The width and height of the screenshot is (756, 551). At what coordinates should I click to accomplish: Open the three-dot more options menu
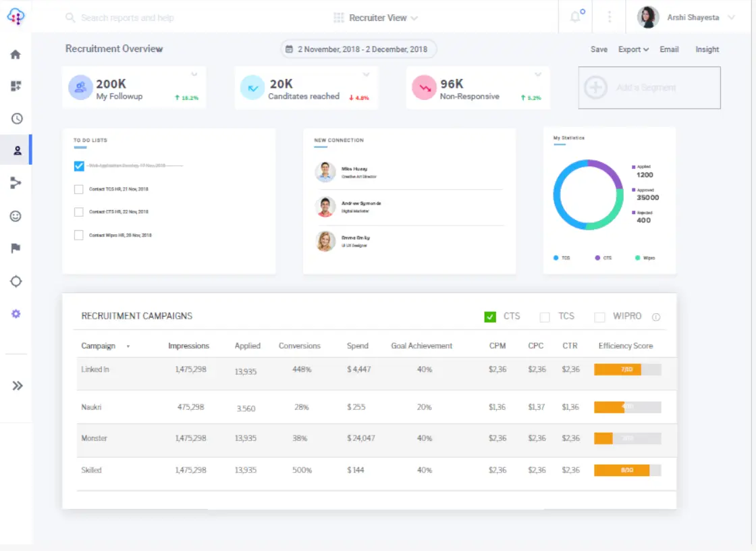(610, 18)
